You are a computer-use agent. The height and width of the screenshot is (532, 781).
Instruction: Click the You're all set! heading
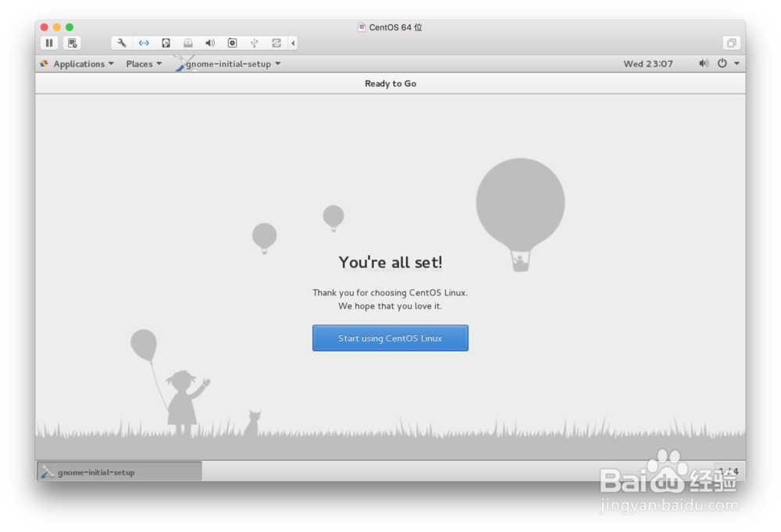390,262
